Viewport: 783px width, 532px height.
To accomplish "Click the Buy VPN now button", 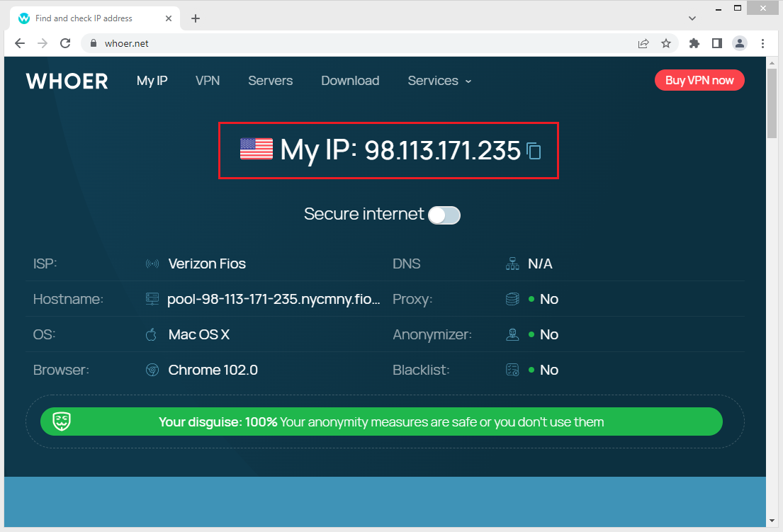I will click(699, 80).
